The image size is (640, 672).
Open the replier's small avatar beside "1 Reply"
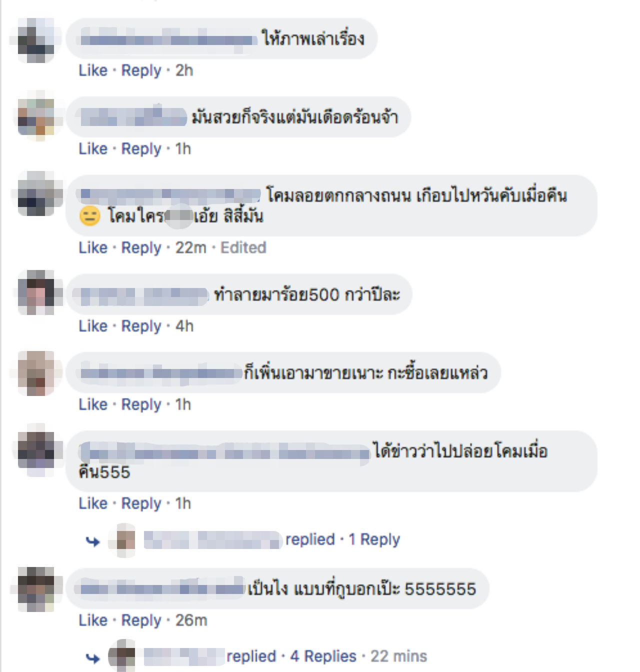pos(126,540)
